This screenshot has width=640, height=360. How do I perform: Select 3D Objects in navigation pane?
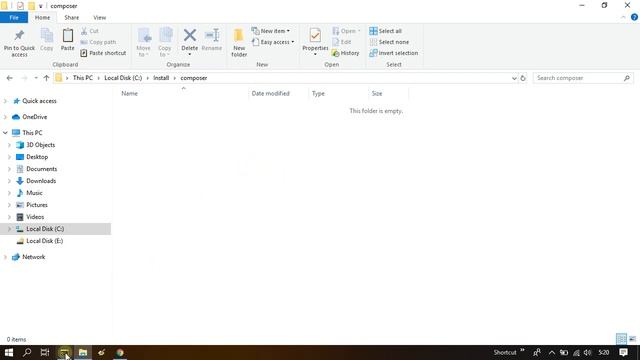click(40, 145)
